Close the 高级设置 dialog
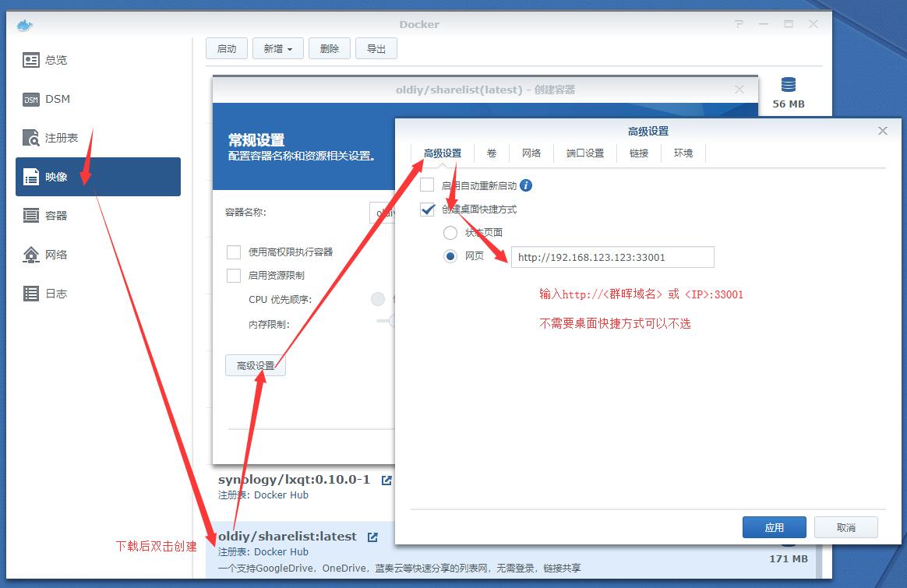Screen dimensions: 907x588 coord(883,131)
